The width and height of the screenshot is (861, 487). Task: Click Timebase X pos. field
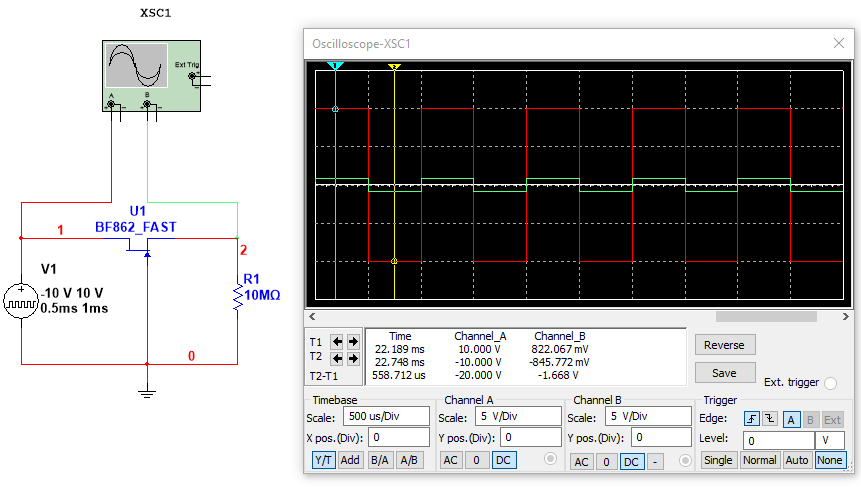(x=399, y=438)
